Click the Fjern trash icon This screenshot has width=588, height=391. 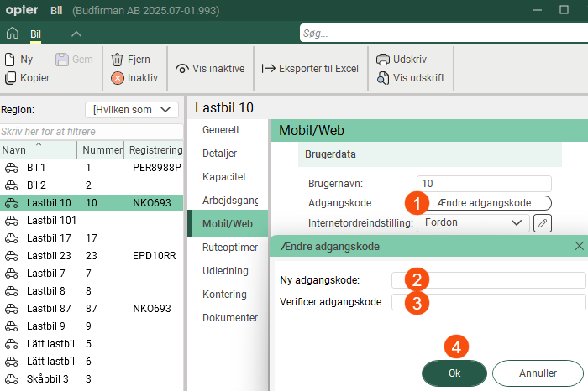[x=118, y=60]
